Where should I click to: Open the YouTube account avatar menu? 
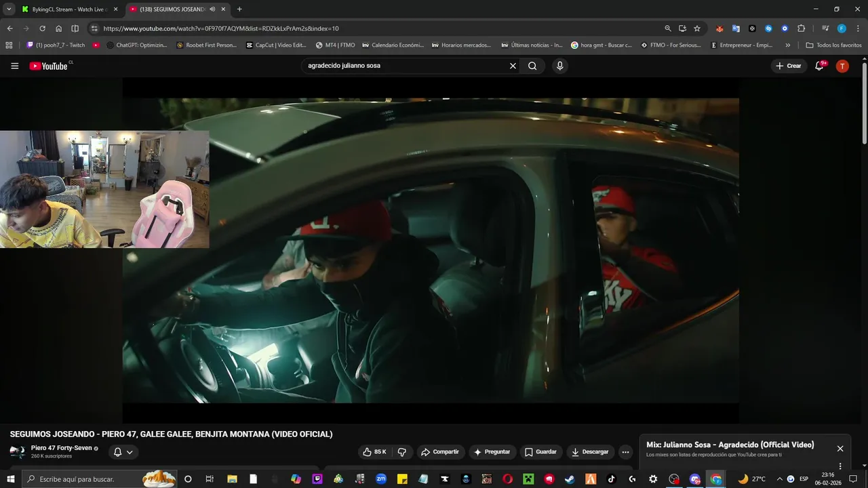tap(842, 66)
